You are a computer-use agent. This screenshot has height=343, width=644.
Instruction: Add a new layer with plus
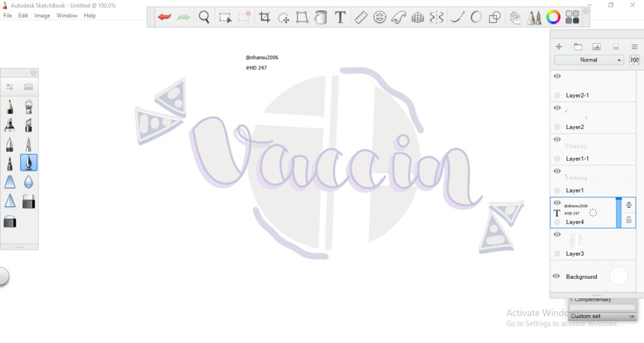(x=558, y=47)
